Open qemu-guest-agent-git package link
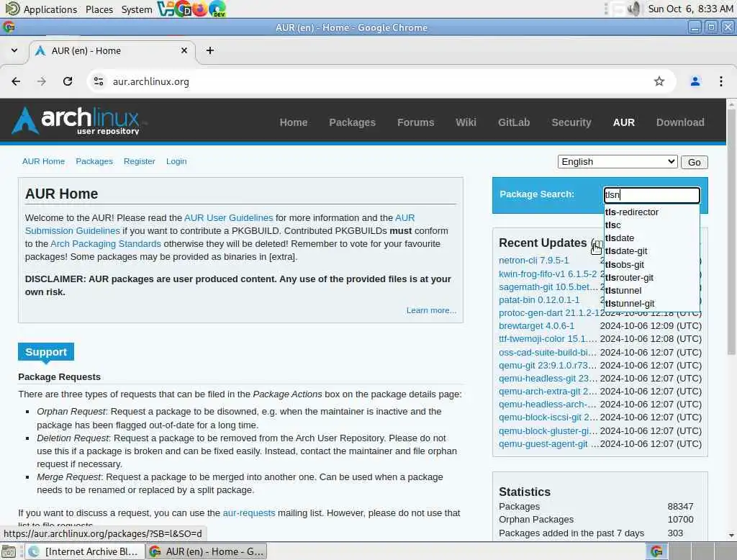737x560 pixels. point(548,444)
